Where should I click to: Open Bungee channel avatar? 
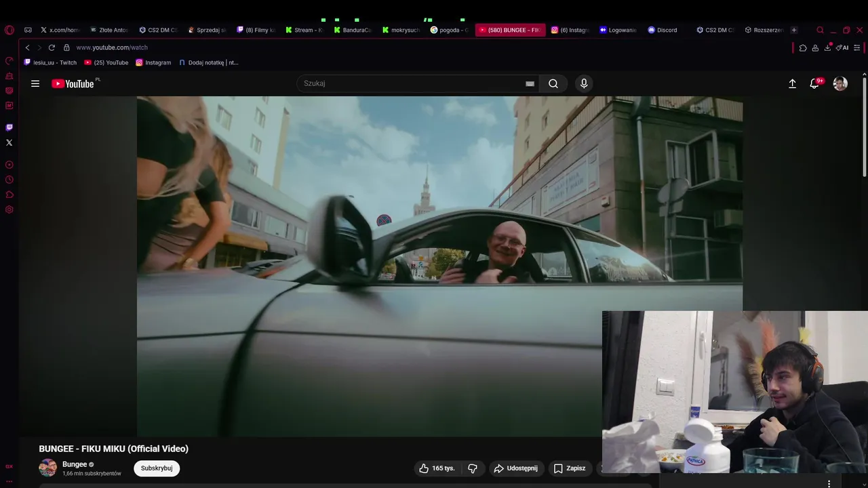[48, 468]
